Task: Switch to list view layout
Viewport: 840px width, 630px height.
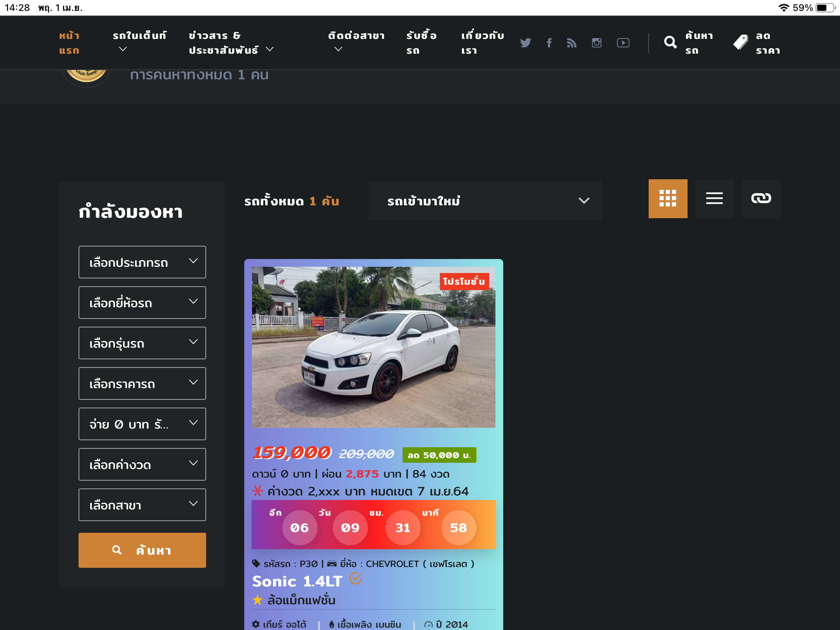Action: tap(714, 199)
